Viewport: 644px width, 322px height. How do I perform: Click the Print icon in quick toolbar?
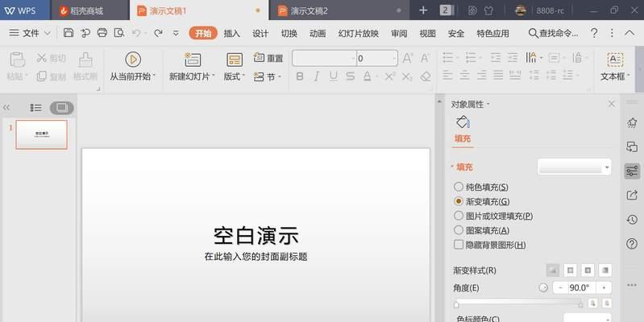pyautogui.click(x=102, y=33)
